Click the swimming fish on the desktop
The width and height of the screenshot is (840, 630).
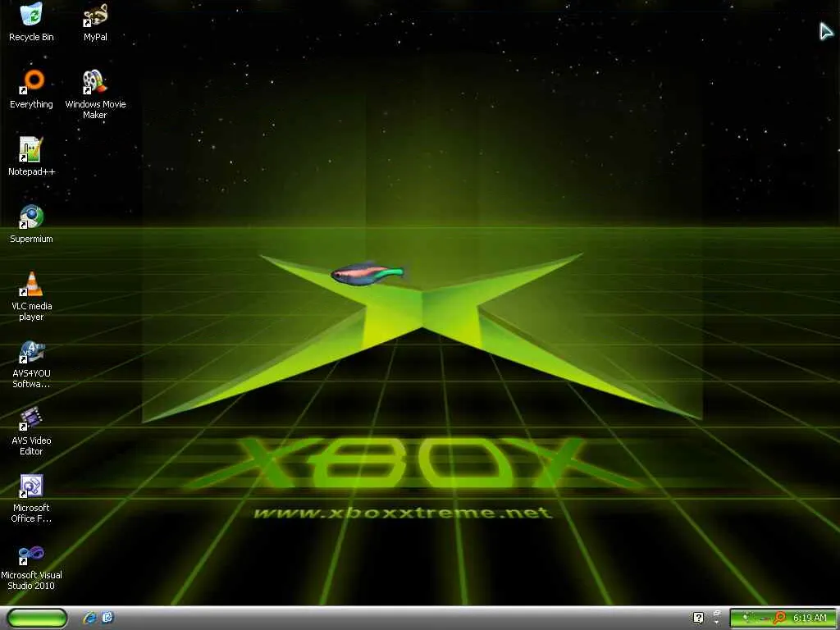(x=367, y=274)
